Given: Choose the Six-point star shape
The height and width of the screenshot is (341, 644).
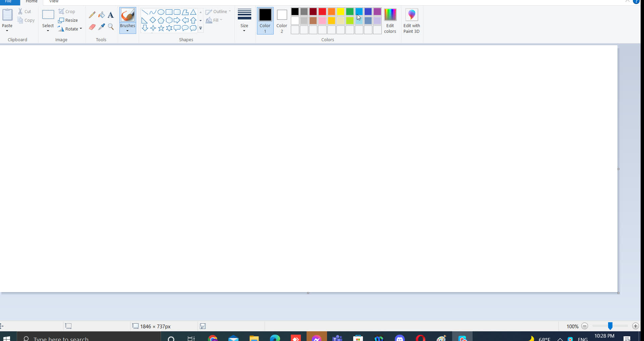Looking at the screenshot, I should (x=169, y=28).
